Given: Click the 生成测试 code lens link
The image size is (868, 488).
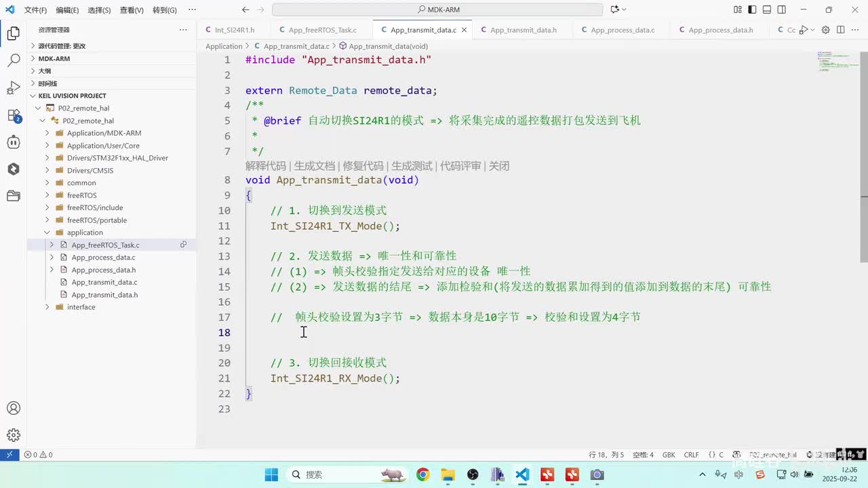Looking at the screenshot, I should (x=412, y=166).
